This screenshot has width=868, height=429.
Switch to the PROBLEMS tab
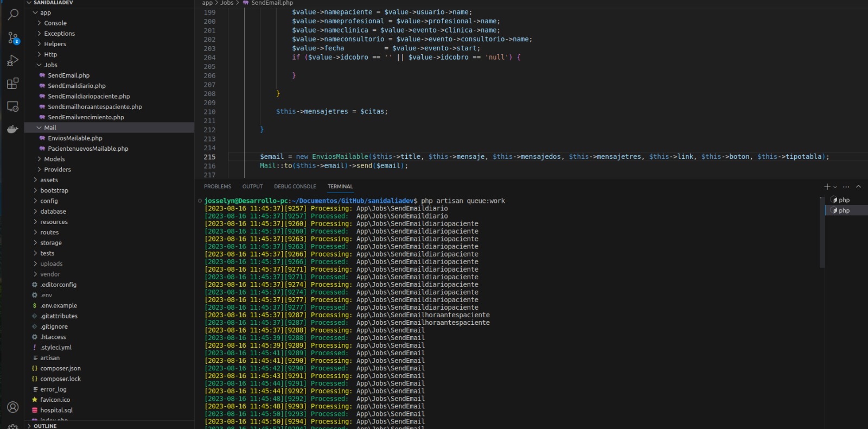click(x=218, y=187)
